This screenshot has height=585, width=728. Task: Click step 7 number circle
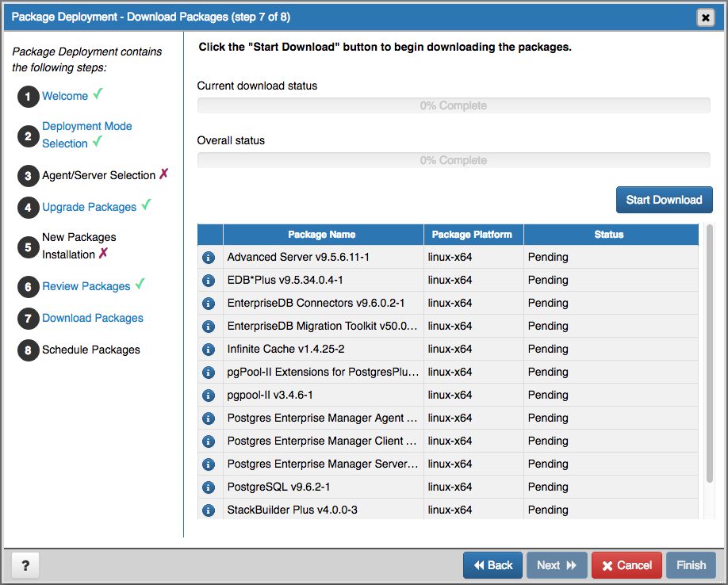pyautogui.click(x=29, y=319)
